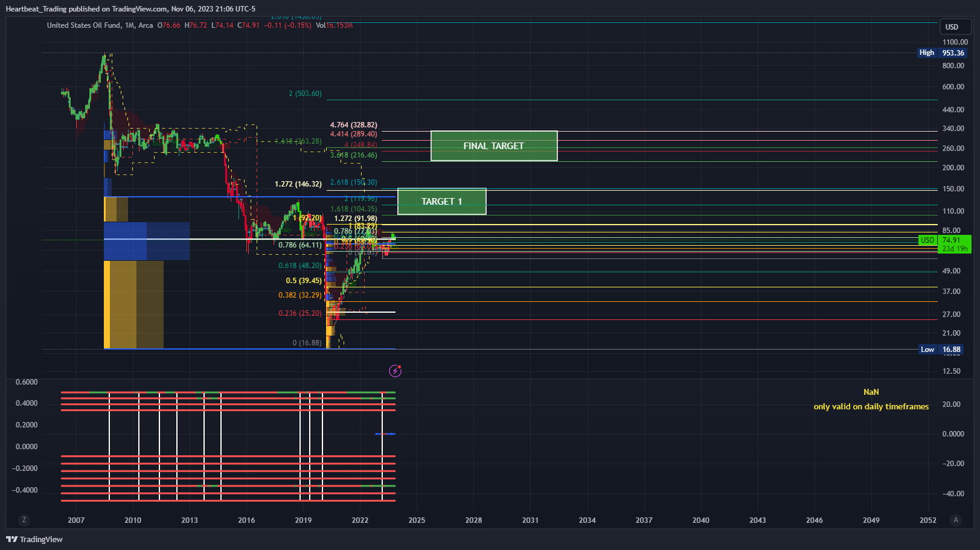This screenshot has width=980, height=550.
Task: Click the 600.00 price axis label
Action: pyautogui.click(x=953, y=87)
